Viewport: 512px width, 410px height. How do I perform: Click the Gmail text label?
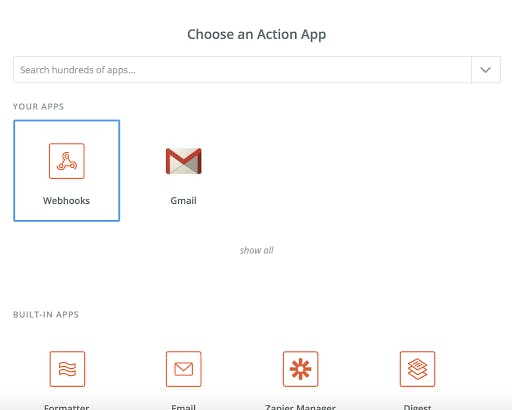coord(183,201)
